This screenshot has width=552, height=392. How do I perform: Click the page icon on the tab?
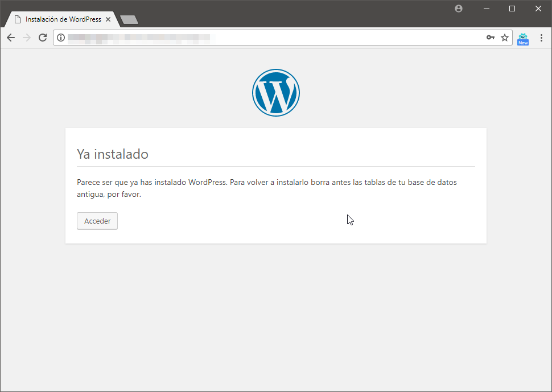click(x=18, y=19)
